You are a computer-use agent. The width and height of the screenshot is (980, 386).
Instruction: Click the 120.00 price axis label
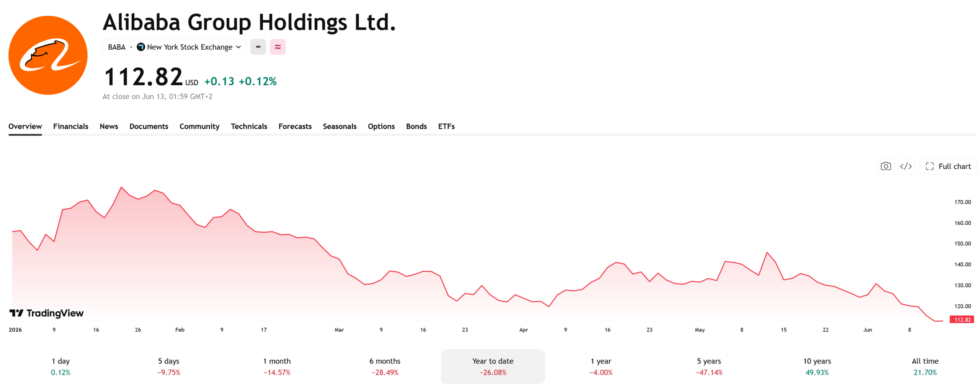962,306
